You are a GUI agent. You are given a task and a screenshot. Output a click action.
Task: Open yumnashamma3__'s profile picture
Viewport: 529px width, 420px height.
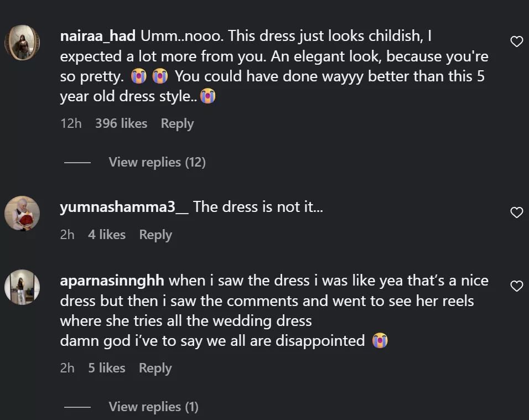point(22,213)
